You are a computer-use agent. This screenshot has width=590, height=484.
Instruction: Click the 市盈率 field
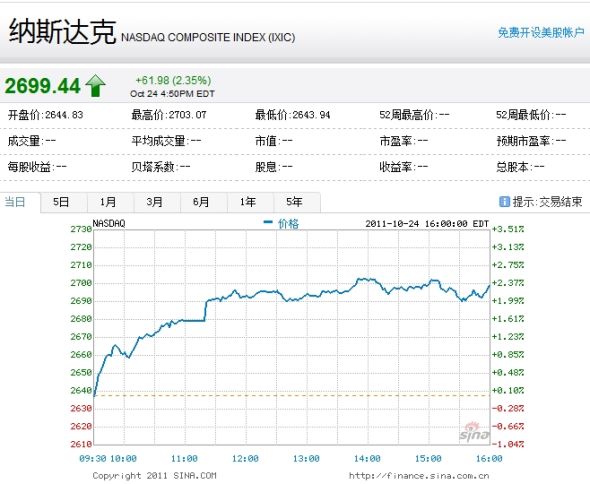click(x=404, y=141)
